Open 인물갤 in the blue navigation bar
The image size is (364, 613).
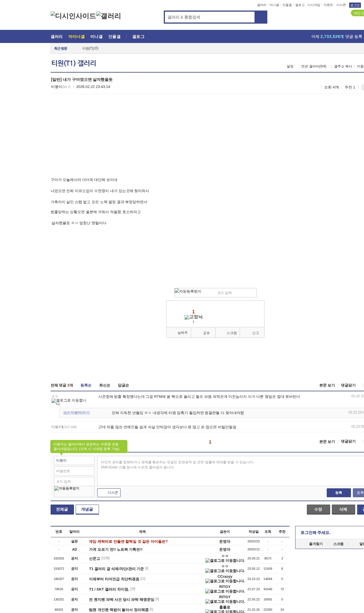coord(114,37)
